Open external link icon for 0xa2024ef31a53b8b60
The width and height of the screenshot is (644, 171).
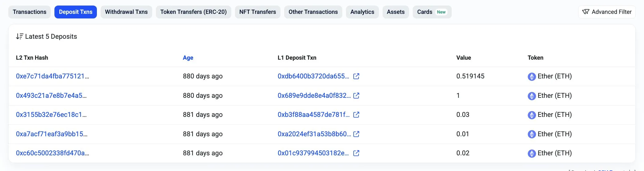tap(356, 134)
